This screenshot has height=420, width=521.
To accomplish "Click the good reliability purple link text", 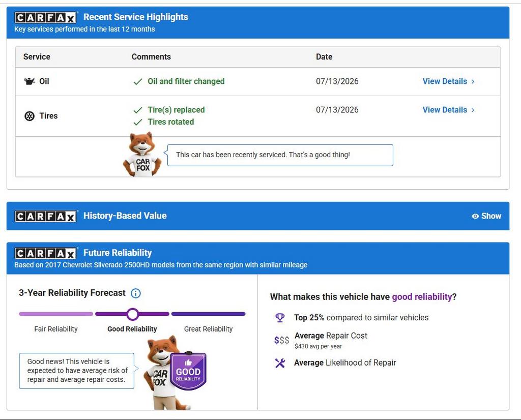I will tap(422, 297).
